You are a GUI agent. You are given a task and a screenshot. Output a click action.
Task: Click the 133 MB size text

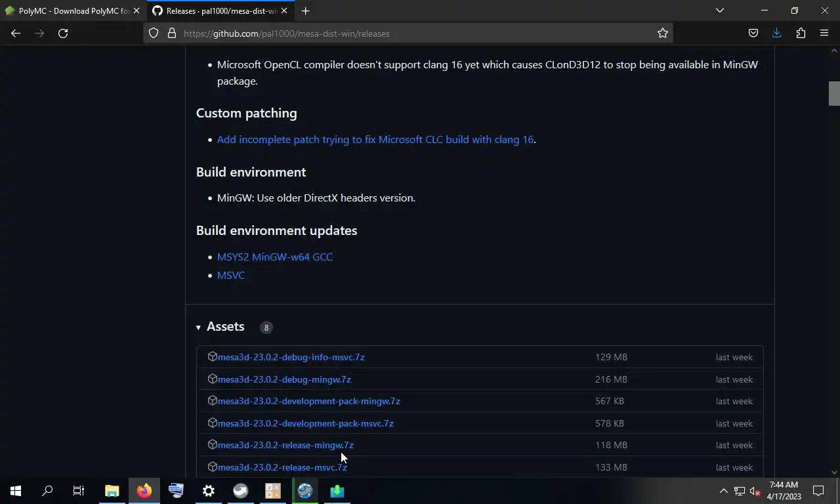click(611, 467)
